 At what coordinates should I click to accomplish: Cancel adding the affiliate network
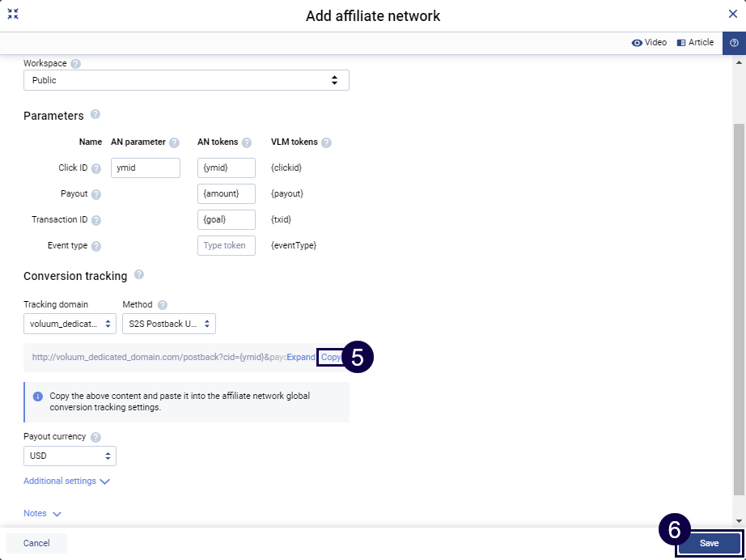(x=36, y=543)
